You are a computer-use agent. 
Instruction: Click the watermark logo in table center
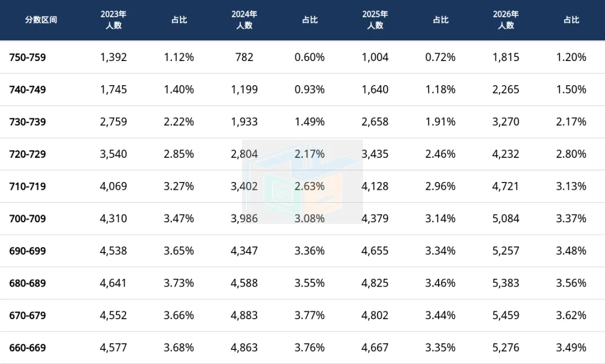tap(302, 181)
